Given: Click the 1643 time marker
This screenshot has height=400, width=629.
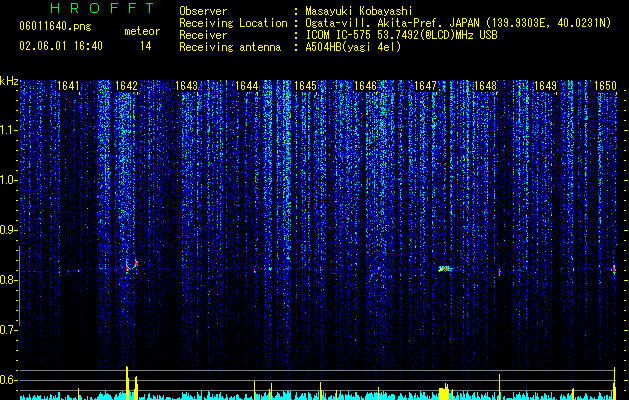Looking at the screenshot, I should pyautogui.click(x=187, y=86).
